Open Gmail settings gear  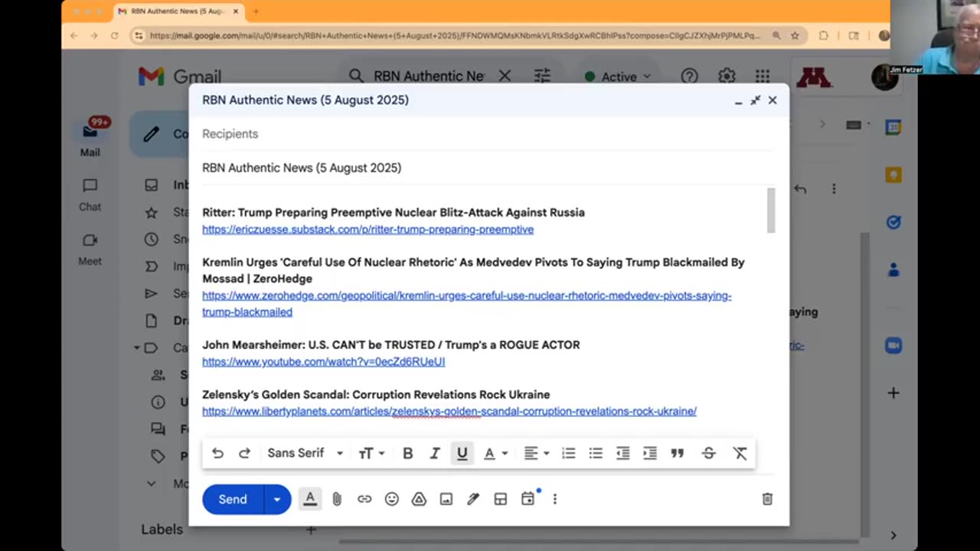727,77
